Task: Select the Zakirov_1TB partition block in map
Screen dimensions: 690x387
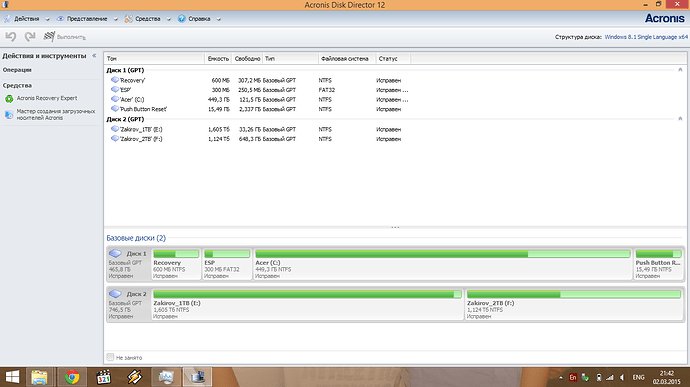Action: [x=308, y=304]
